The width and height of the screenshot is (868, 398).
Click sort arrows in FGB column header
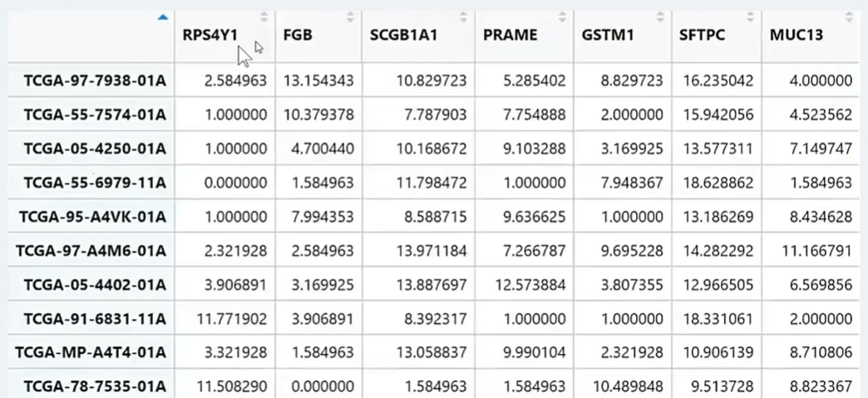pos(350,17)
